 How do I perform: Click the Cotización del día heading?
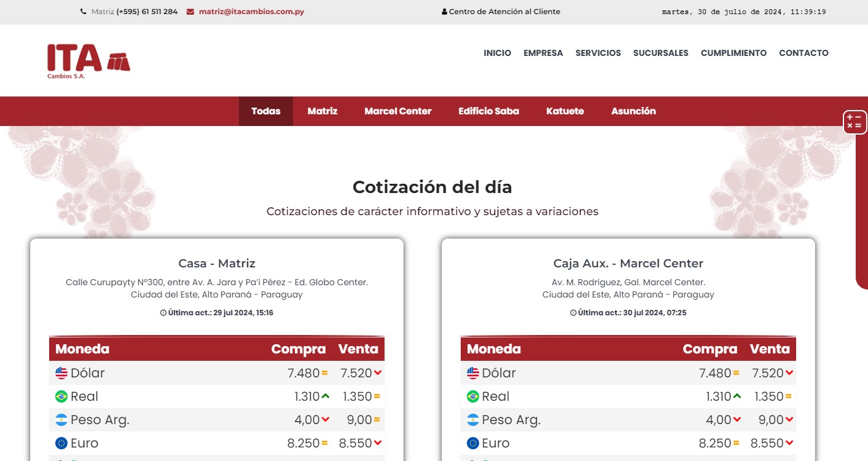pyautogui.click(x=432, y=187)
